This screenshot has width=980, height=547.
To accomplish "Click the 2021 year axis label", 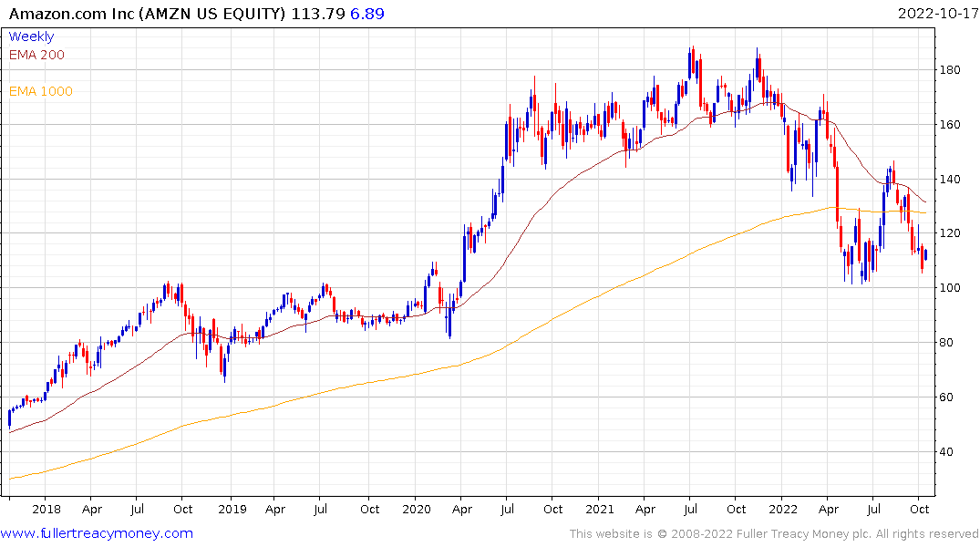I will (600, 509).
